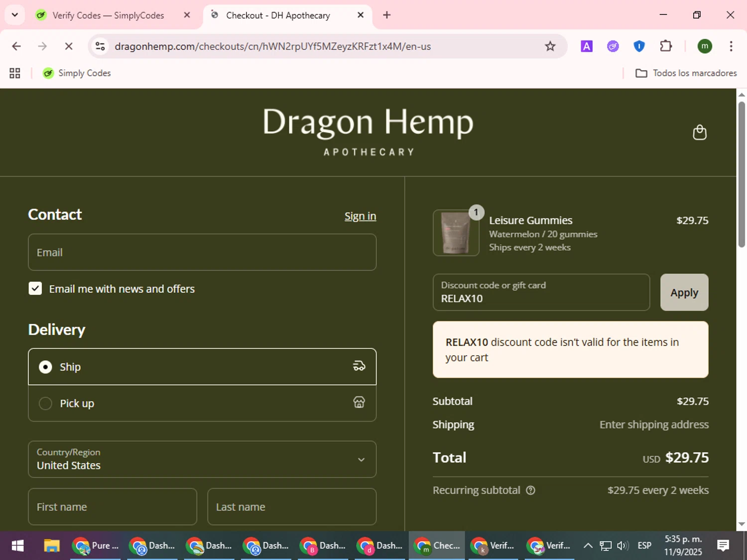Open the Pure... Chrome taskbar window
Image resolution: width=747 pixels, height=560 pixels.
coord(96,546)
